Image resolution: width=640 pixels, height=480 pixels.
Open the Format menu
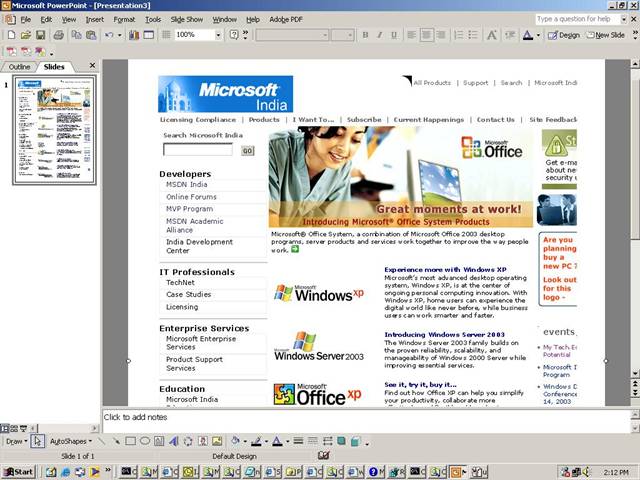[x=124, y=20]
